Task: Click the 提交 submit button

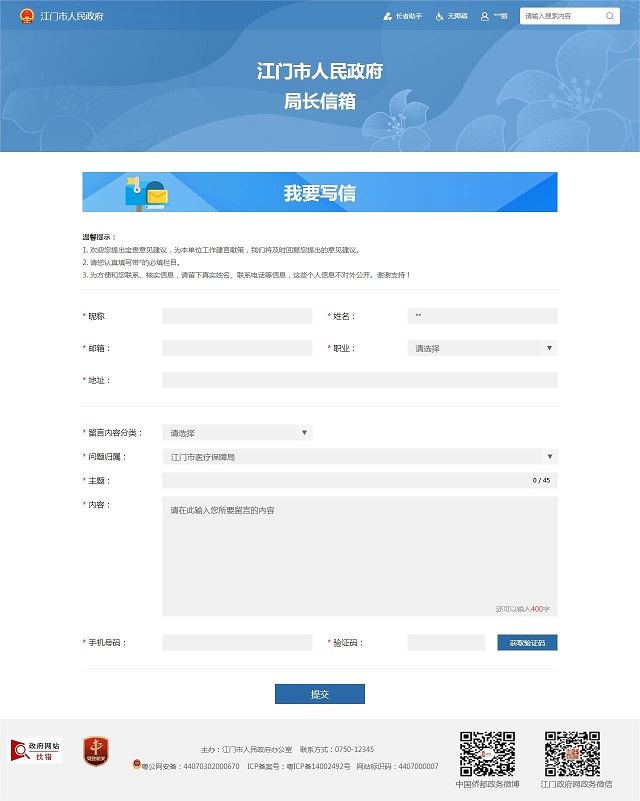Action: coord(319,694)
